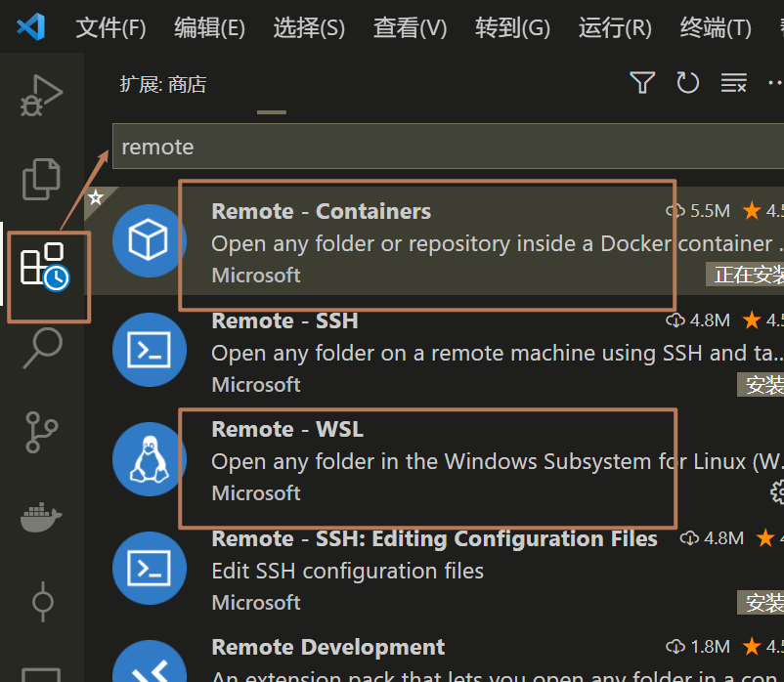This screenshot has height=682, width=784.
Task: Click the Windows Subsystem for Linux description
Action: 498,461
